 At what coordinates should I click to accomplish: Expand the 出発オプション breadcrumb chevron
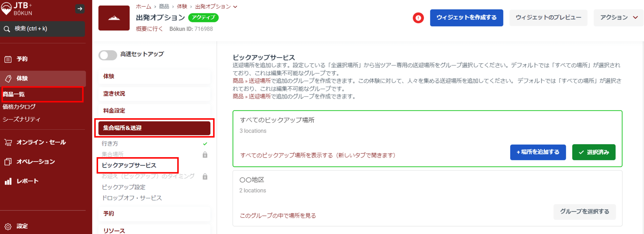pyautogui.click(x=235, y=7)
